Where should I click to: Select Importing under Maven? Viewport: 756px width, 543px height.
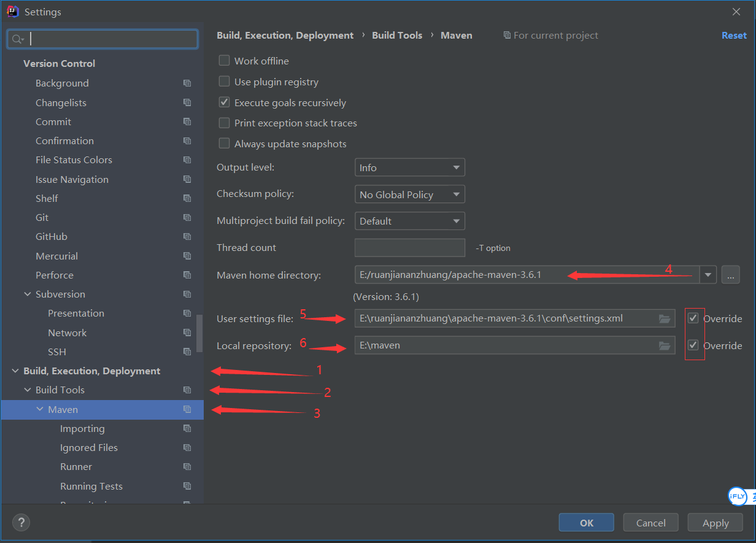click(82, 428)
